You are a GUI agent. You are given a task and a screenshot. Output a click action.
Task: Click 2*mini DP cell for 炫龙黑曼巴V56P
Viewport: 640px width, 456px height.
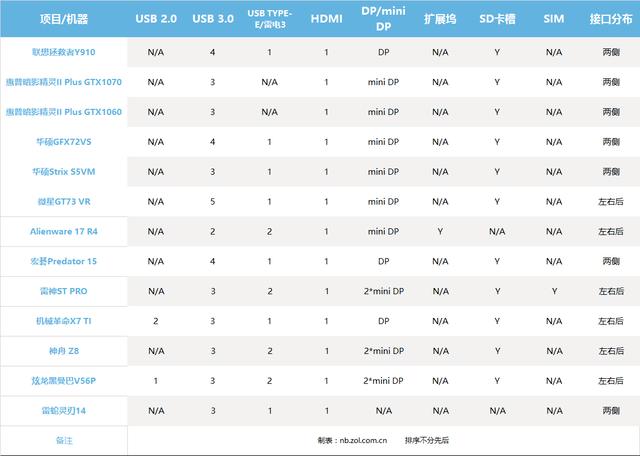coord(383,380)
